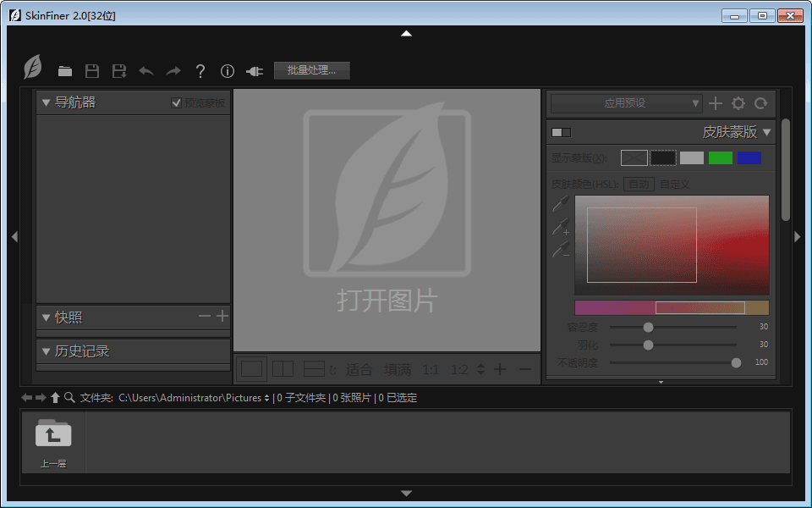The image size is (812, 508).
Task: Open preset settings gear icon
Action: click(738, 103)
